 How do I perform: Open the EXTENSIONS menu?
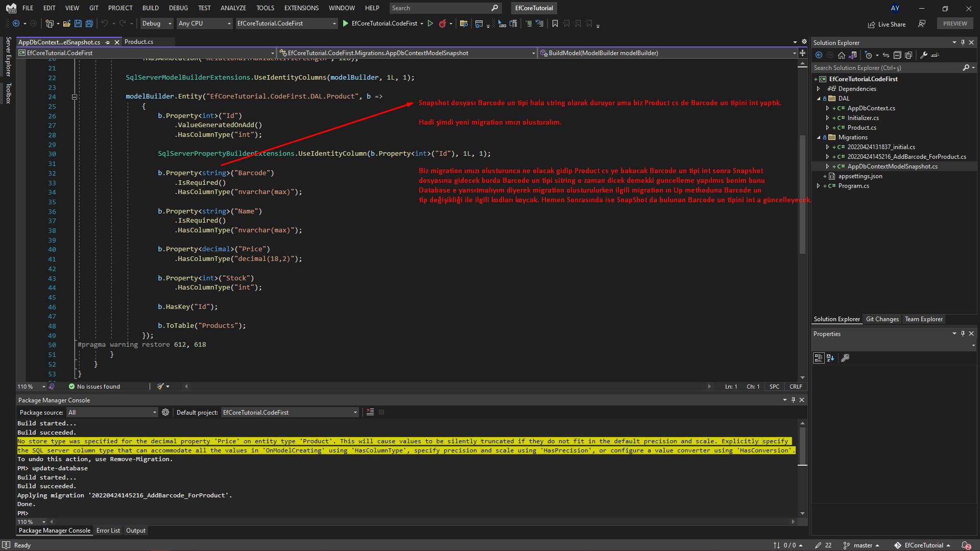(301, 8)
